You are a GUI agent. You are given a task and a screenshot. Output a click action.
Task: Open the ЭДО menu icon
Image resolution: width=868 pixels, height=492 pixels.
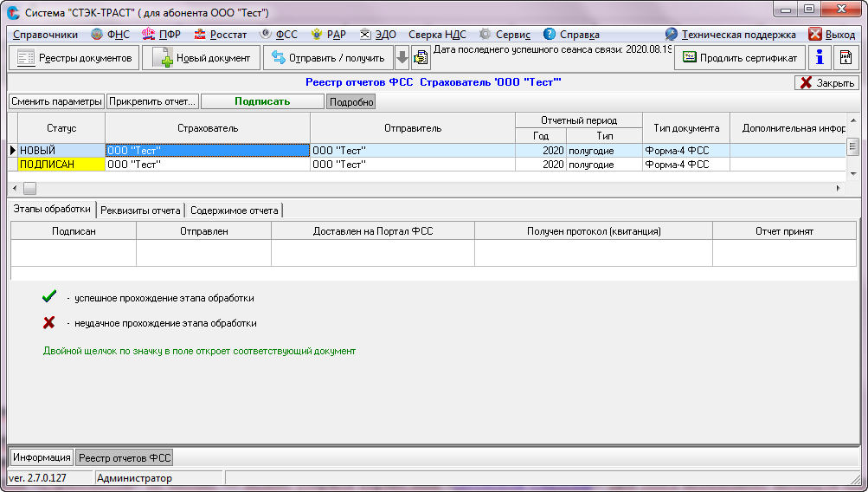[365, 35]
